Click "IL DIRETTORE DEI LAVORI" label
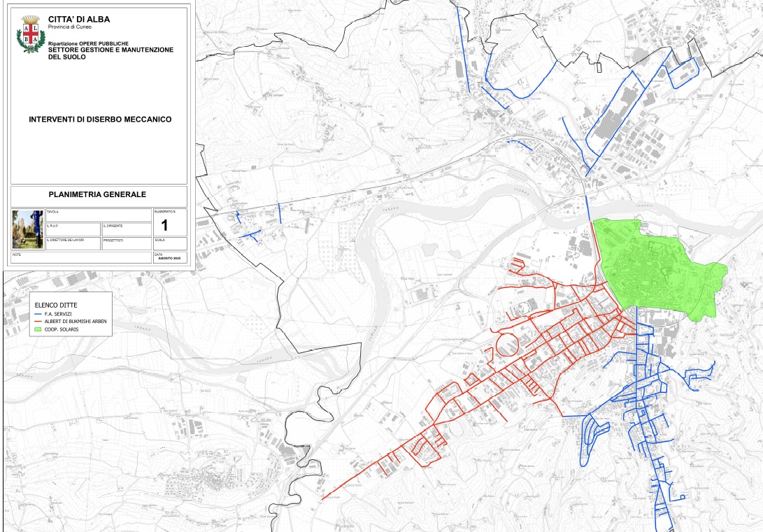The height and width of the screenshot is (532, 763). click(x=65, y=240)
